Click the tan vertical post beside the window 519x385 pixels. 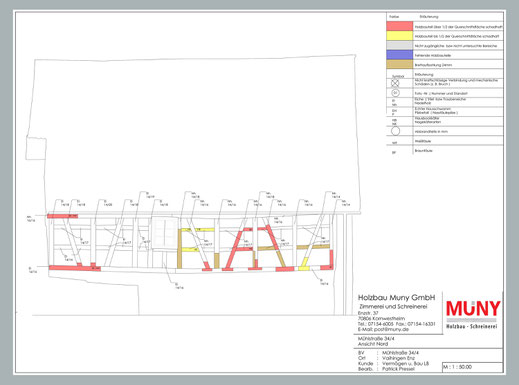(x=179, y=249)
